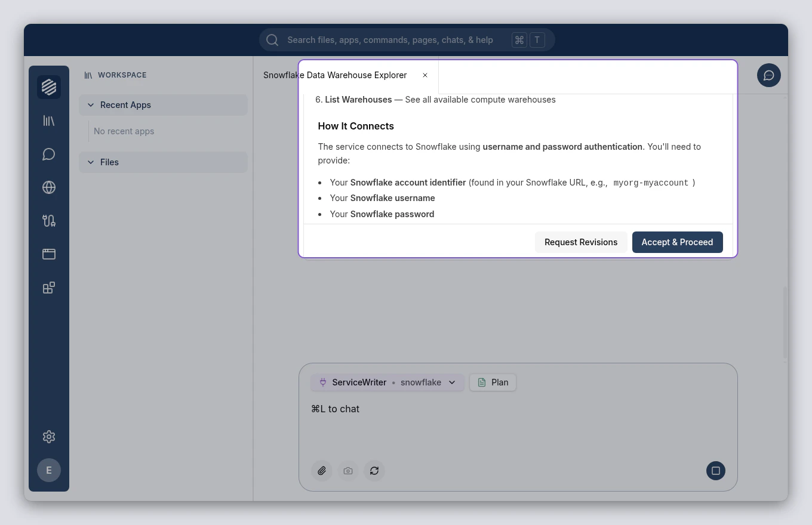Click the Plan mode button
812x525 pixels.
pos(493,382)
